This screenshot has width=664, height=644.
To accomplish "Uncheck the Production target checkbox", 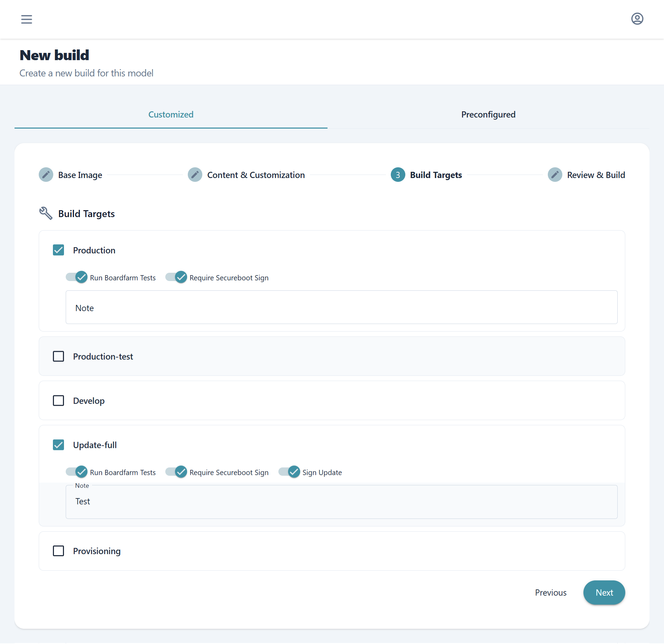I will (58, 250).
